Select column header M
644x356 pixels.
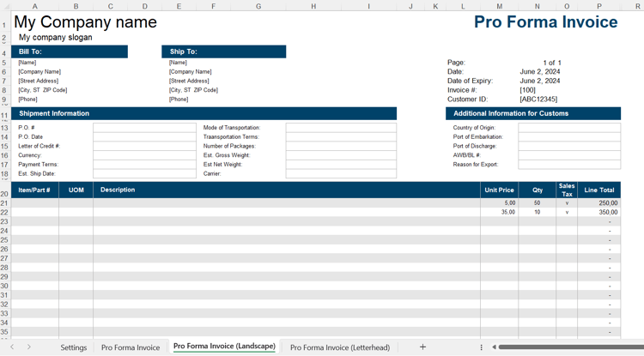[499, 6]
